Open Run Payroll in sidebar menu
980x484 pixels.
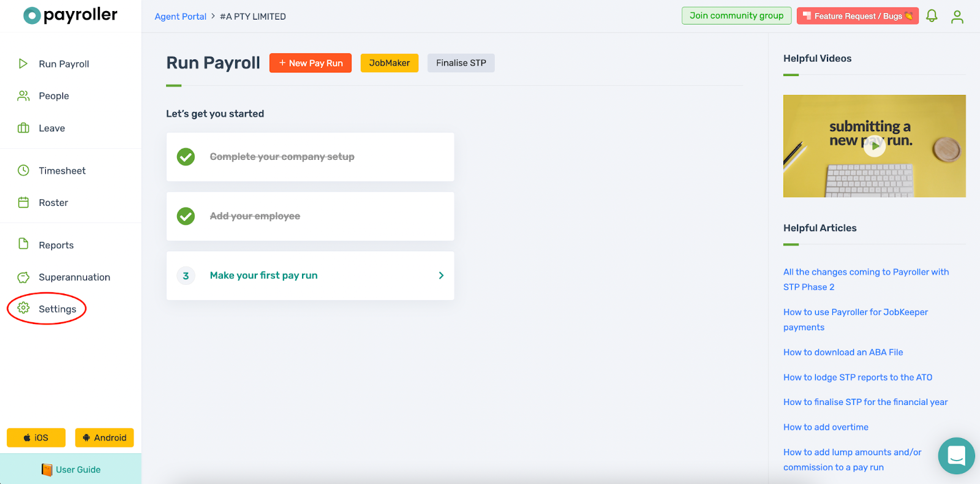[64, 64]
